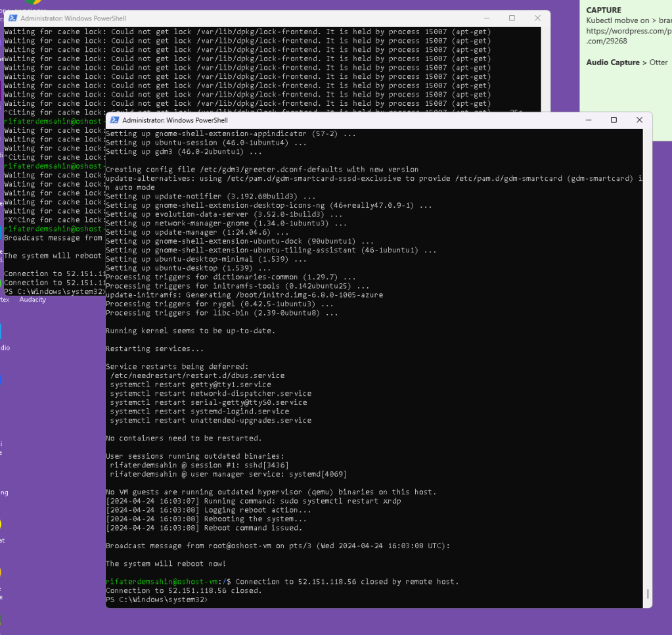Click front window title 'Administrator: Windows PowerShell'
The image size is (672, 635).
pyautogui.click(x=175, y=120)
